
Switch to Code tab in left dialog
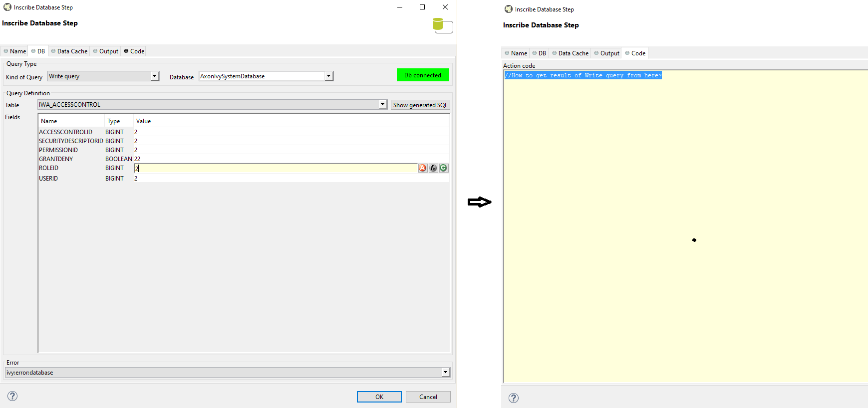tap(134, 51)
